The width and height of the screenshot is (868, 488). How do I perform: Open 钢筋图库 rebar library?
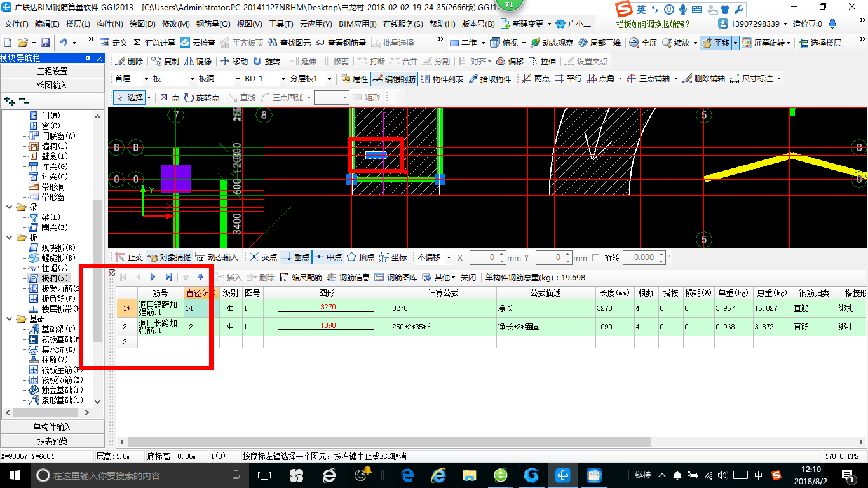(397, 277)
